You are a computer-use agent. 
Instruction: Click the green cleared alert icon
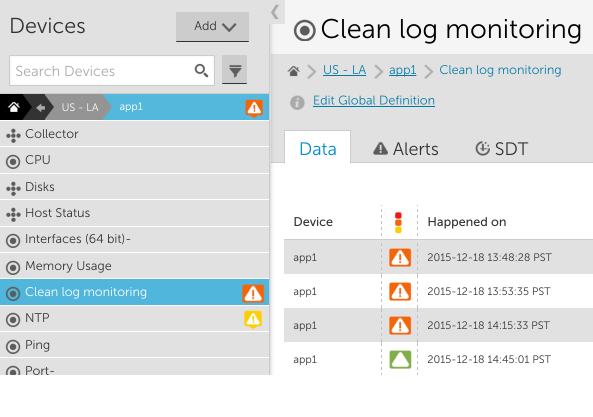coord(400,359)
